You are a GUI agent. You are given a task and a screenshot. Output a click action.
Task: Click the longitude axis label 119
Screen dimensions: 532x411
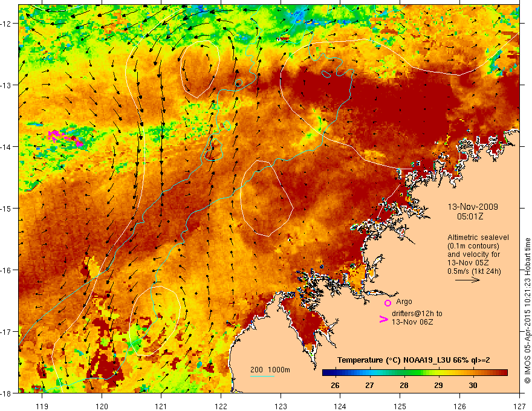[42, 406]
